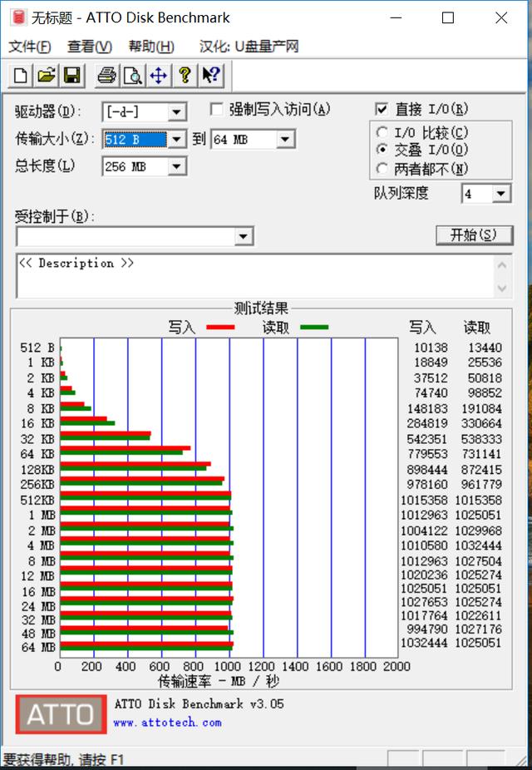532x770 pixels.
Task: Click the ATTO Disk Benchmark title bar icon
Action: (x=18, y=17)
